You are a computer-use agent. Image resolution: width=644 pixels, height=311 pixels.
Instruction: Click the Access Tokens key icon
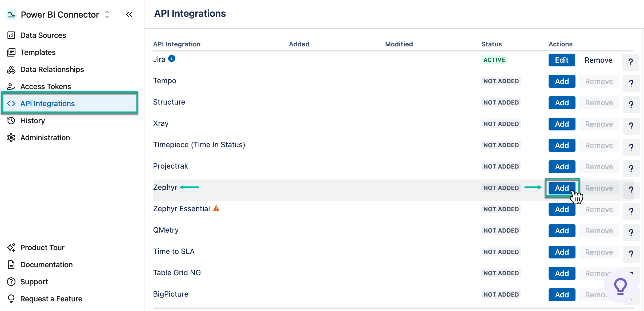click(x=11, y=86)
